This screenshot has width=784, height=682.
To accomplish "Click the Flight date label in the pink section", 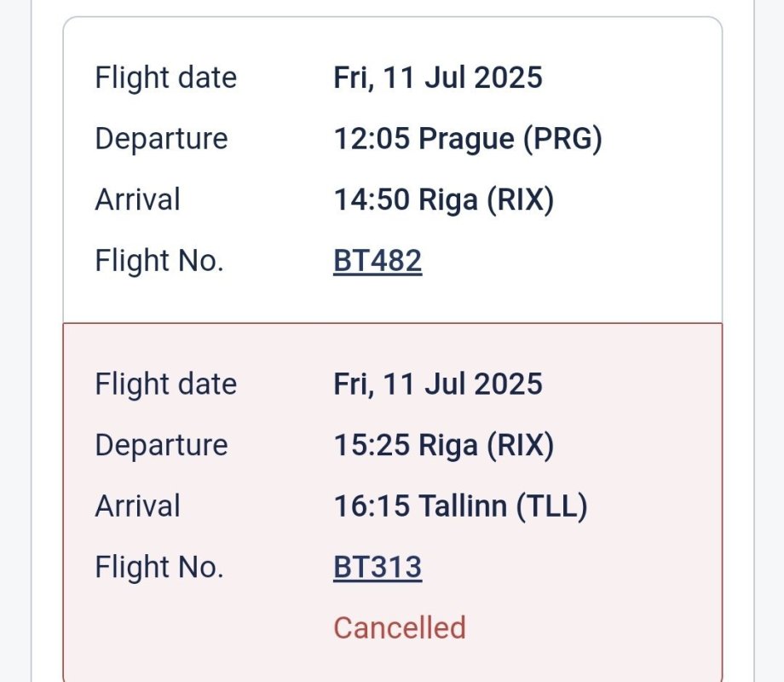I will (165, 384).
